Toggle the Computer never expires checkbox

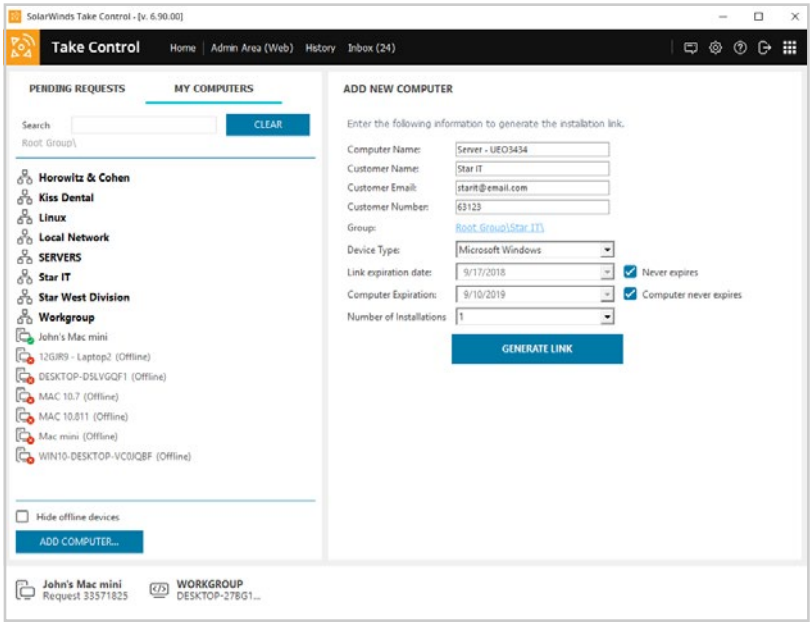coord(630,294)
